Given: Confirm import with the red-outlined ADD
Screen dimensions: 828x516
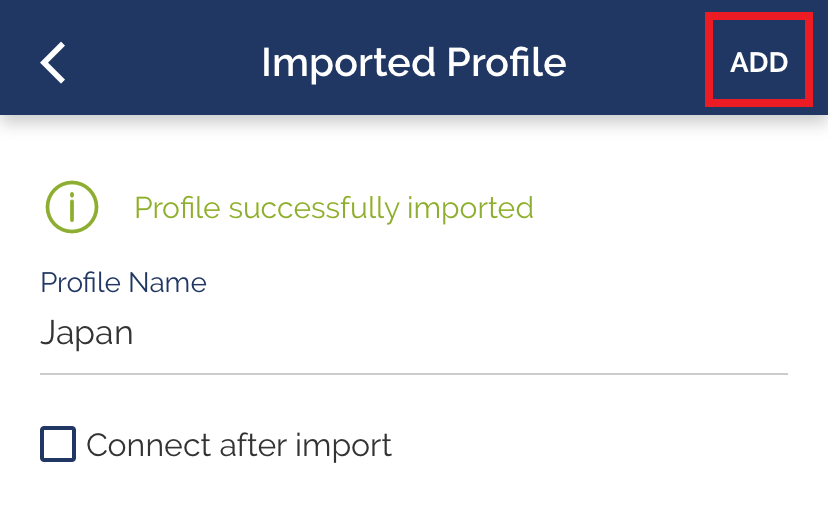Looking at the screenshot, I should 759,62.
